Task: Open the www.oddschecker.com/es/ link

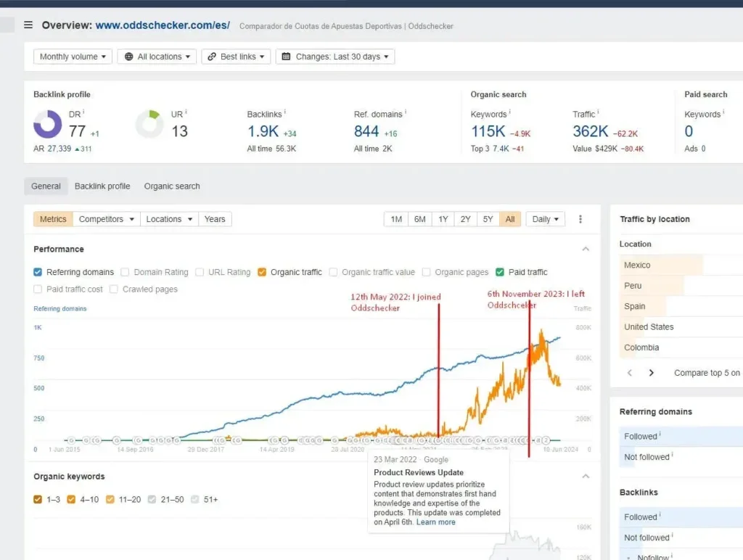Action: pyautogui.click(x=163, y=25)
